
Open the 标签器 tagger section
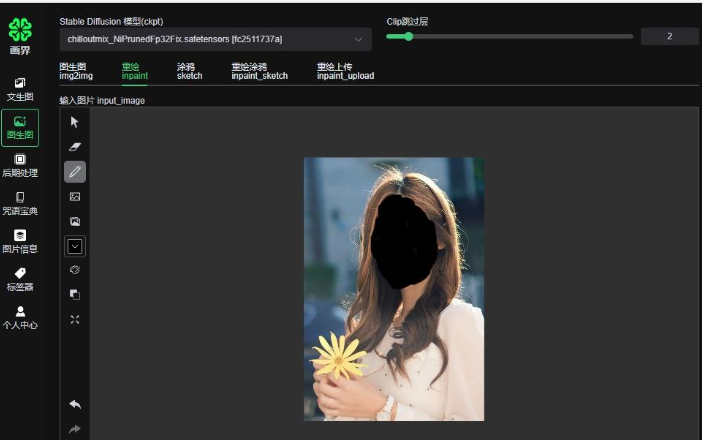pyautogui.click(x=20, y=280)
